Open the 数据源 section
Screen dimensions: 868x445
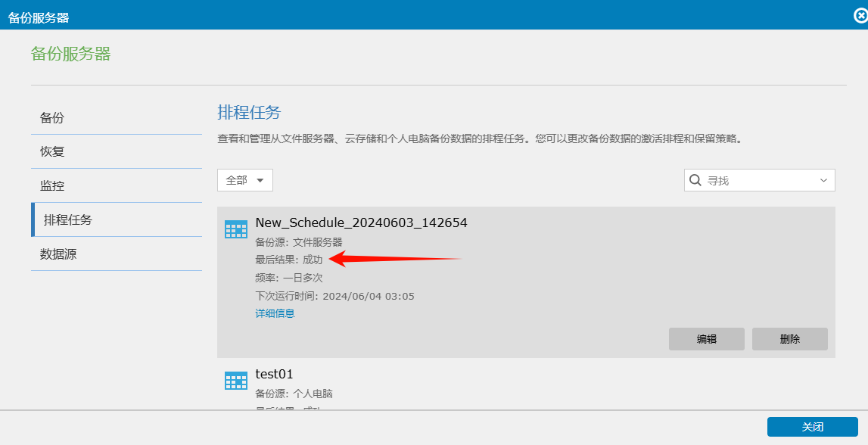58,254
